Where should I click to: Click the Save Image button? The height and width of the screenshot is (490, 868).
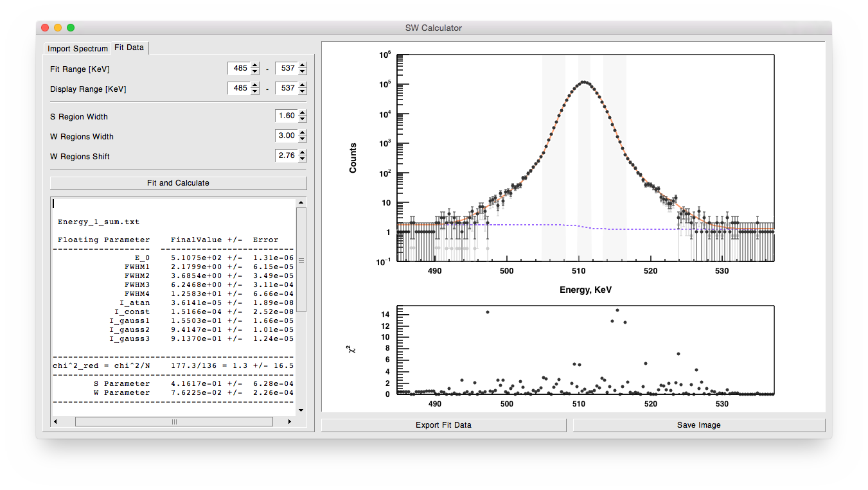(698, 425)
